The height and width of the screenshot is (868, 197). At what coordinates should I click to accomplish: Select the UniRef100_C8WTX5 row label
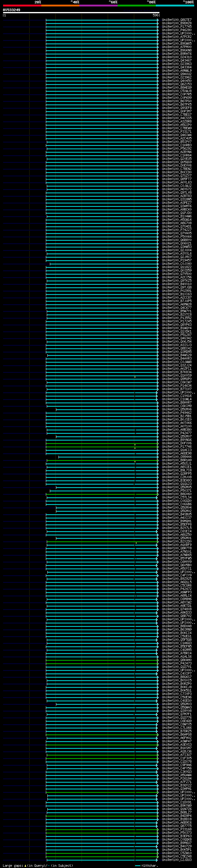pyautogui.click(x=176, y=725)
